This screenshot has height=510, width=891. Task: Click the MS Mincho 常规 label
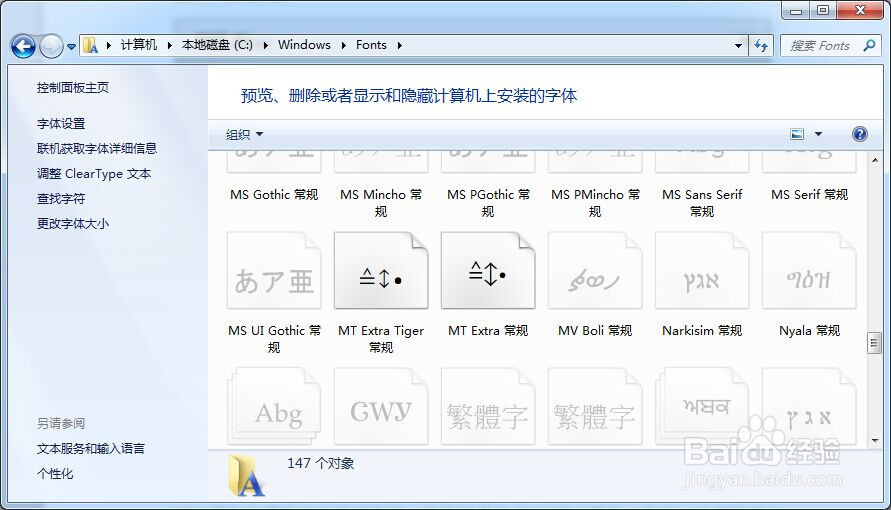coord(381,203)
